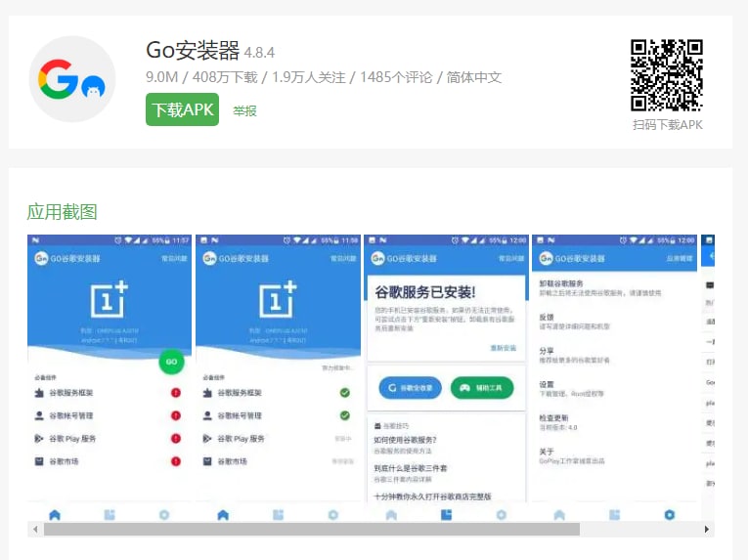Open the second screenshot with green checkmarks

(278, 378)
